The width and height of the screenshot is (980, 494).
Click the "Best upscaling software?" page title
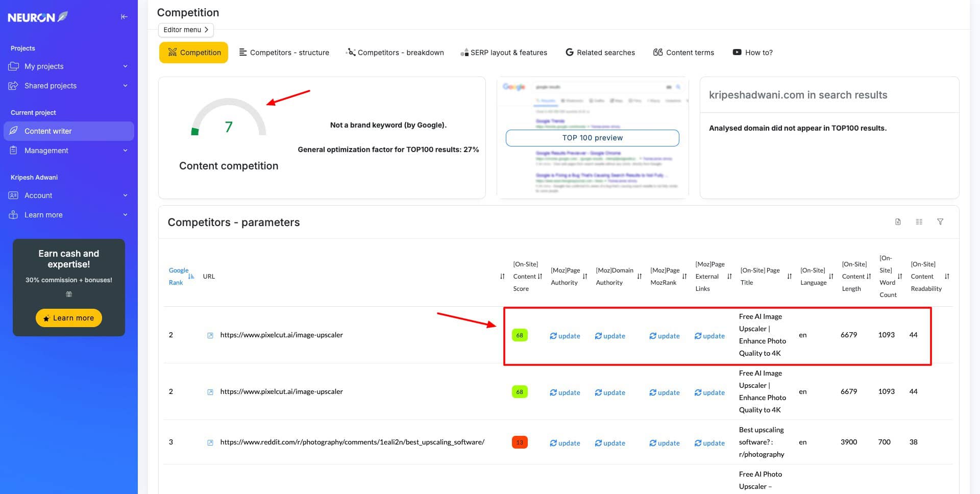tap(762, 442)
